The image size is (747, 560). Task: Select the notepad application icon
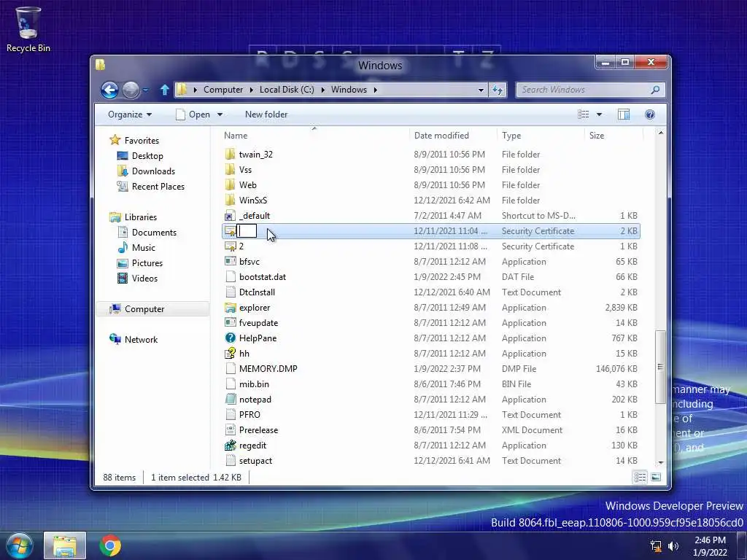point(230,399)
